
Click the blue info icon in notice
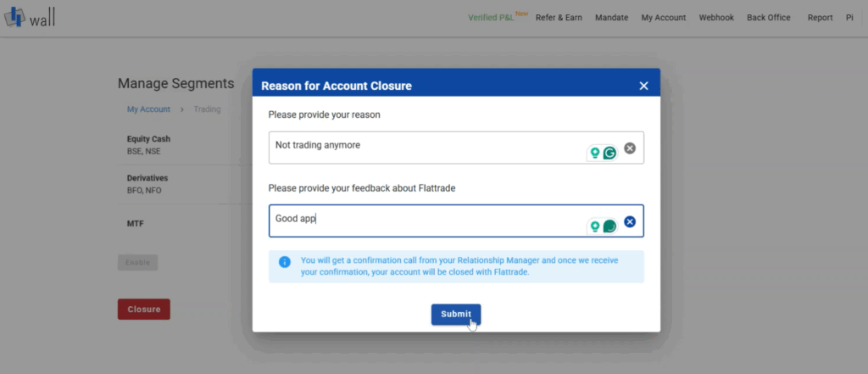tap(285, 261)
